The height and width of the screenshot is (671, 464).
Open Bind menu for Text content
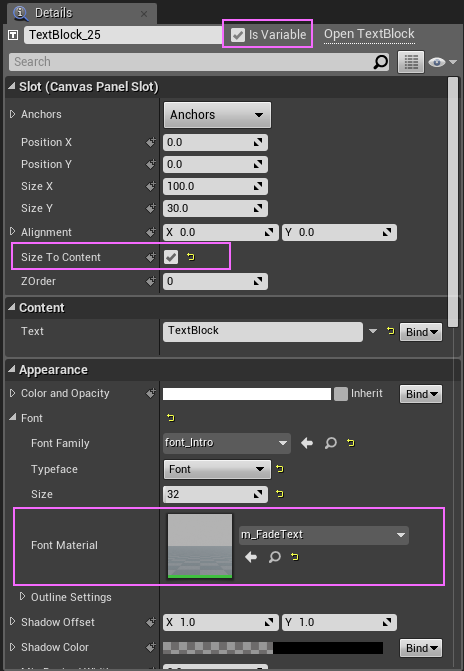[421, 332]
